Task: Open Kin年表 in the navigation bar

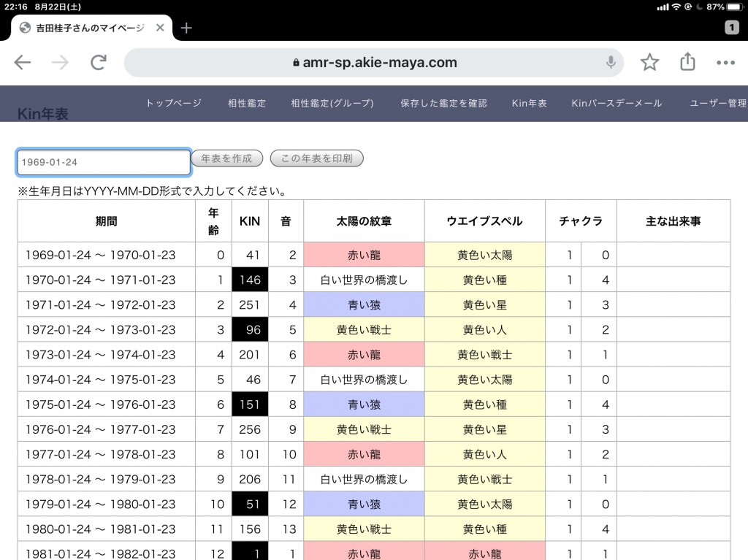Action: pos(529,103)
